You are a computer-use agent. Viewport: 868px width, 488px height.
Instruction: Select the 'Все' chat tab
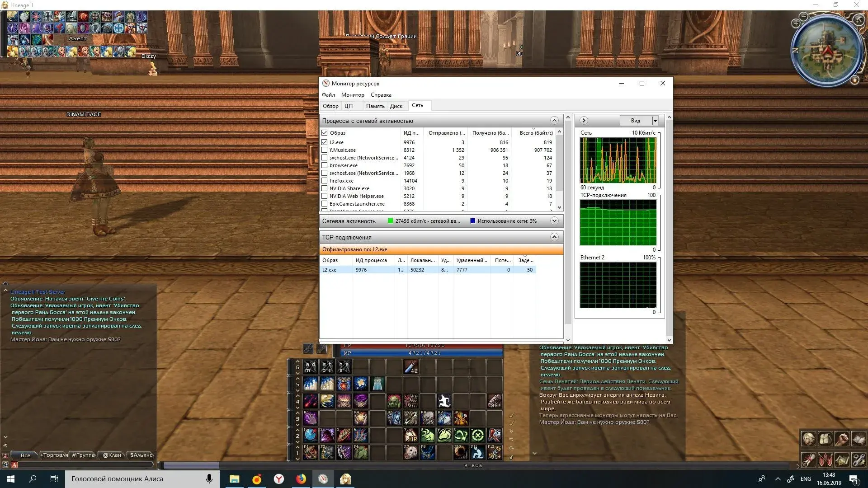point(25,455)
